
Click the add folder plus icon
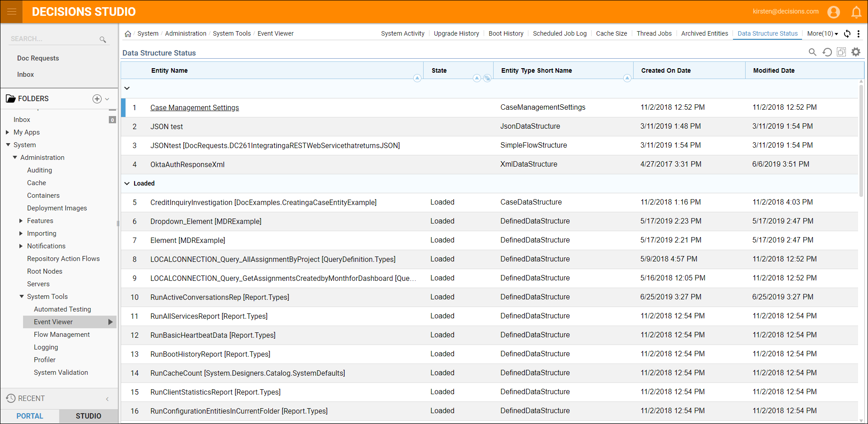(97, 99)
